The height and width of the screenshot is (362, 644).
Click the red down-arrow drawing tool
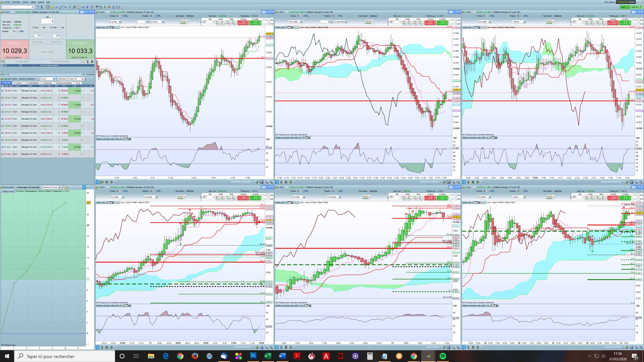click(x=109, y=7)
